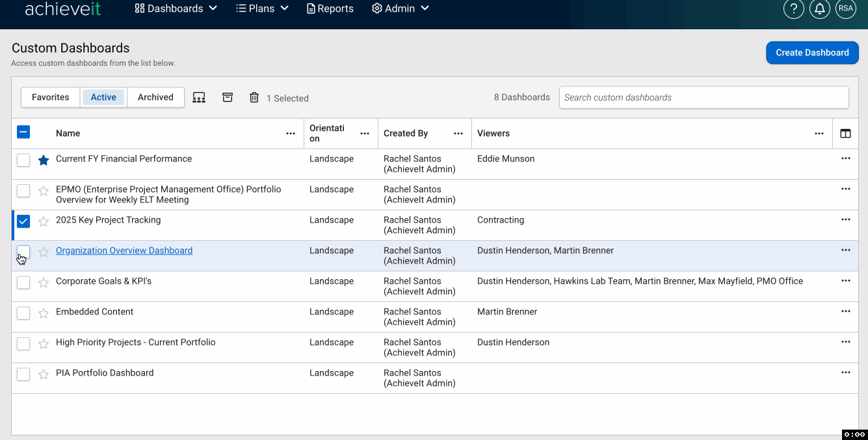Click the 'Contracting' viewers cell
This screenshot has height=440, width=868.
(501, 220)
